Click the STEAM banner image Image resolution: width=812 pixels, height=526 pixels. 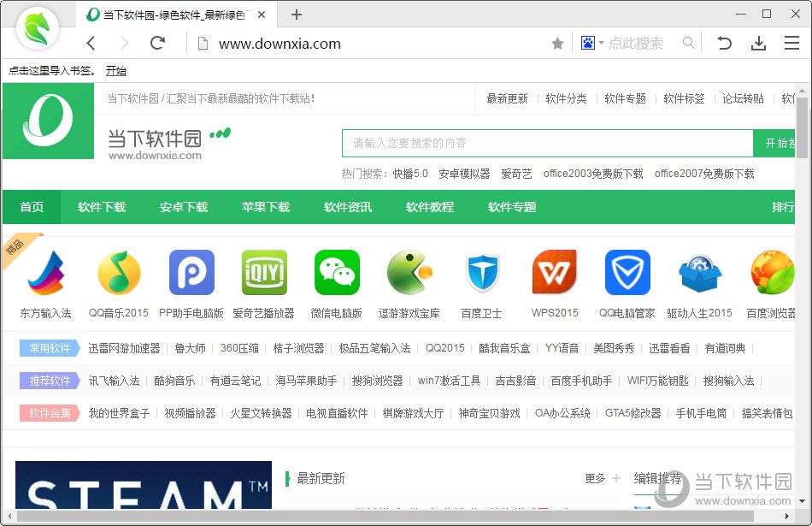pos(144,485)
